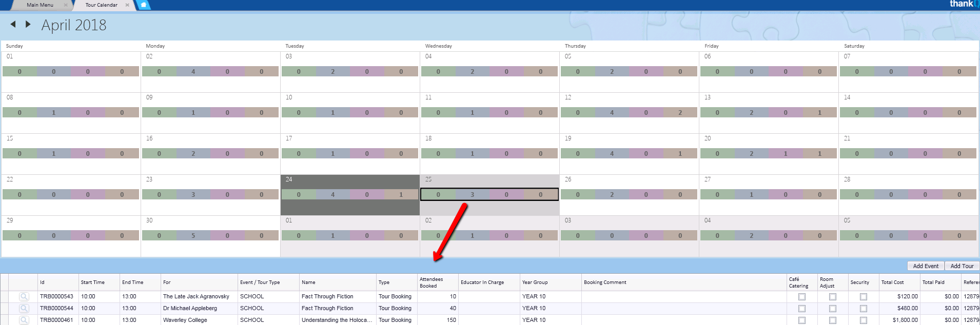Click the Start Time column header
The height and width of the screenshot is (325, 980).
[93, 282]
